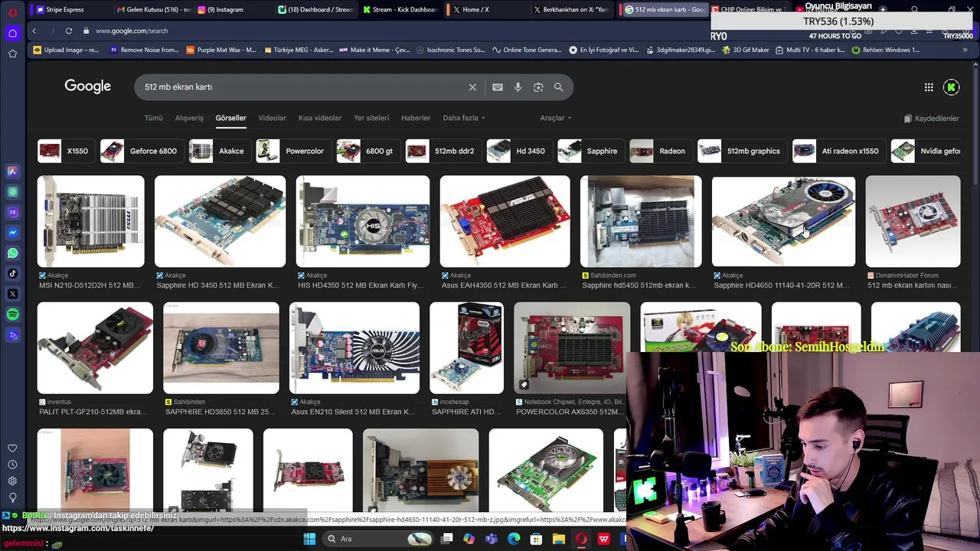Open the on-screen keyboard icon

point(498,87)
